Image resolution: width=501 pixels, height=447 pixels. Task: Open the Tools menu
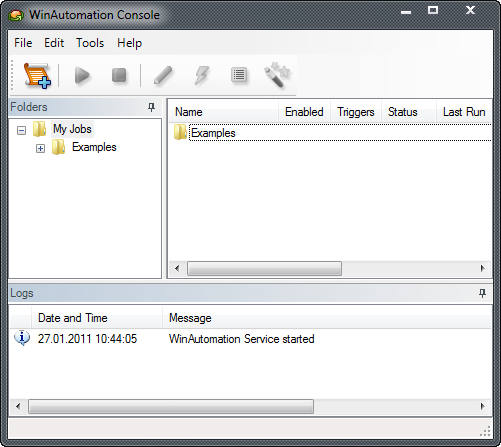tap(90, 43)
